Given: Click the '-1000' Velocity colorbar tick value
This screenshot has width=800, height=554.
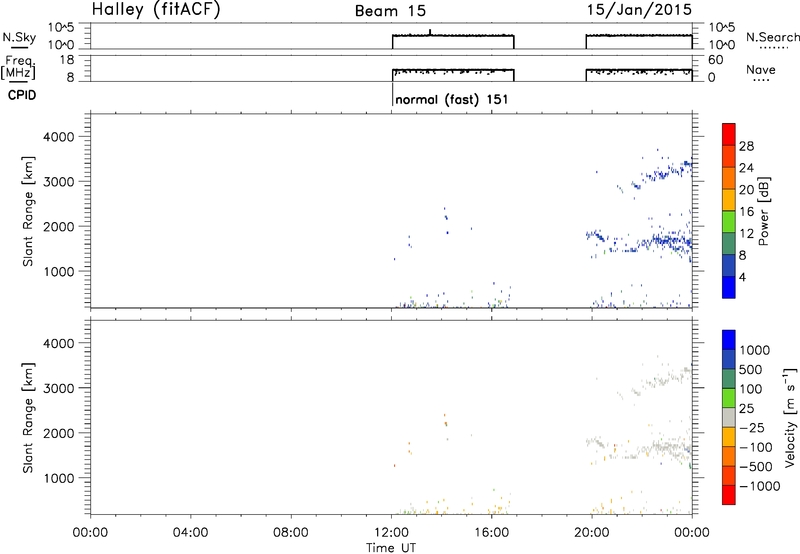Looking at the screenshot, I should [760, 486].
